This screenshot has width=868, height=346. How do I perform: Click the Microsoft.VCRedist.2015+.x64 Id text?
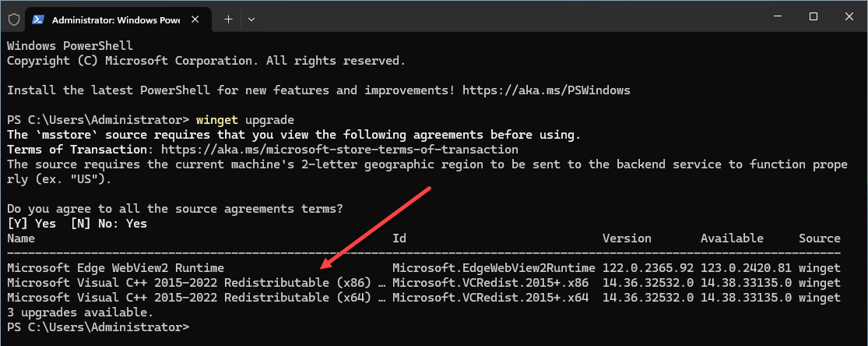pyautogui.click(x=490, y=298)
